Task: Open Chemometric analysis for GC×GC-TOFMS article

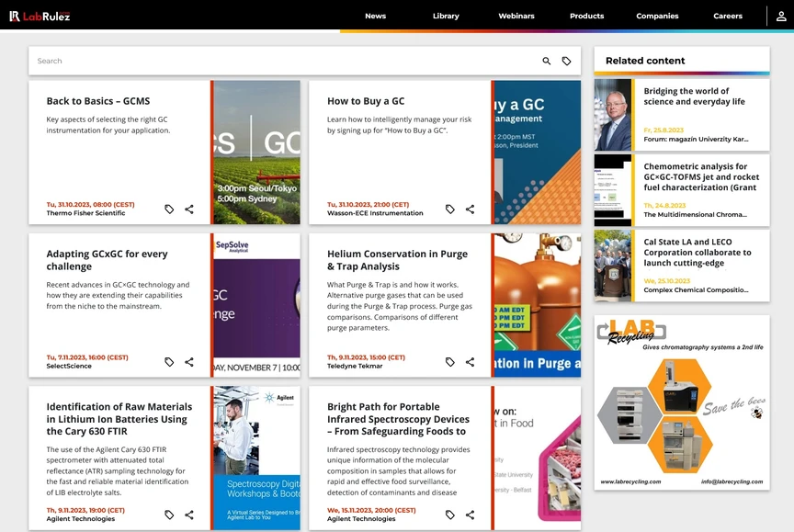Action: (x=701, y=176)
